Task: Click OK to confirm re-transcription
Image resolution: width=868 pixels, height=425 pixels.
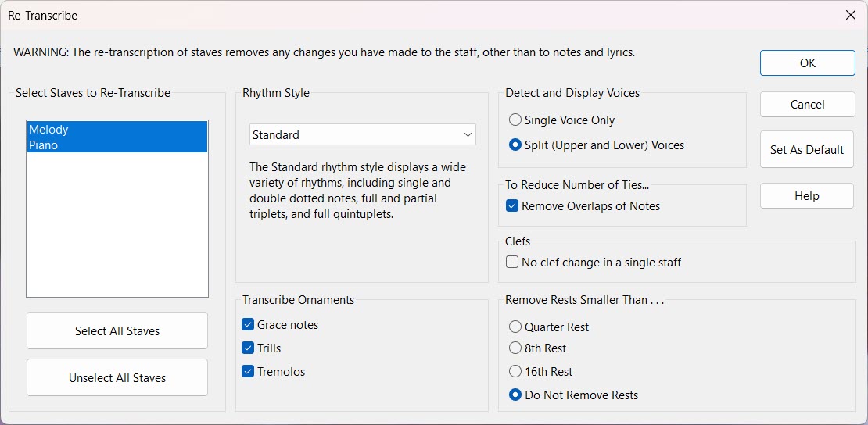Action: pos(807,63)
